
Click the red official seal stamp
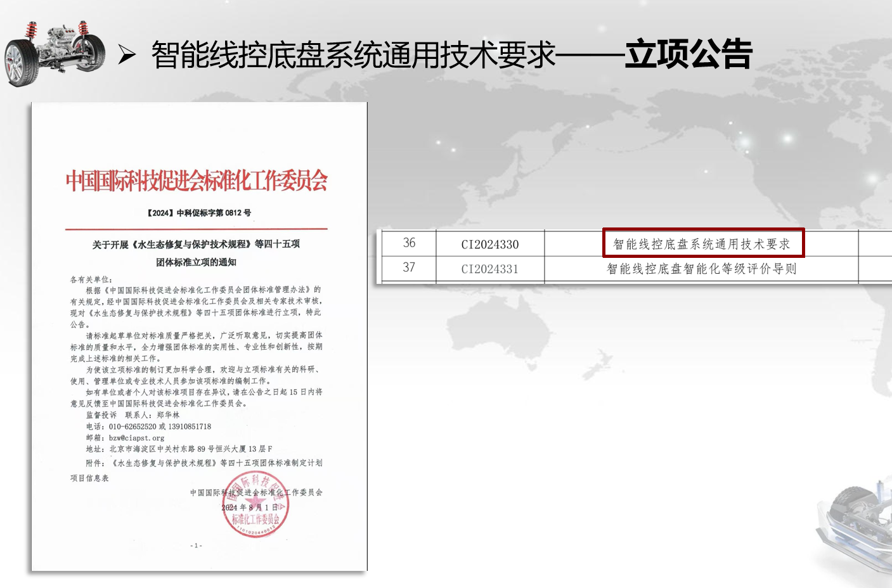(x=256, y=505)
